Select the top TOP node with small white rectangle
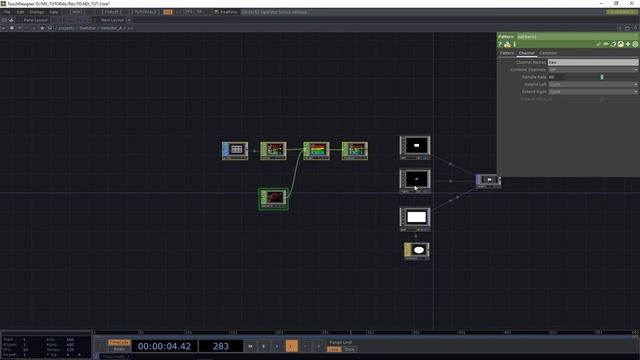Screen dimensions: 640x360 [415, 147]
